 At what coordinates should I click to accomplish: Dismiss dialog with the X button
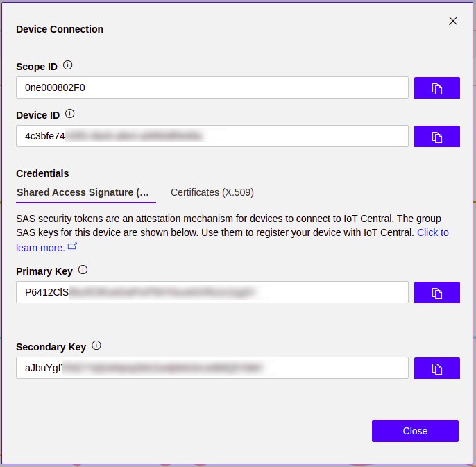pos(453,21)
